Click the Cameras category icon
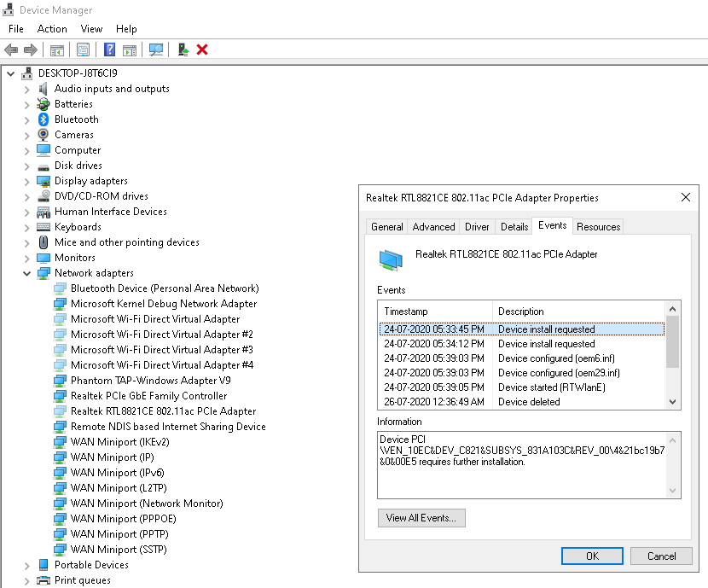This screenshot has height=588, width=708. [x=44, y=135]
